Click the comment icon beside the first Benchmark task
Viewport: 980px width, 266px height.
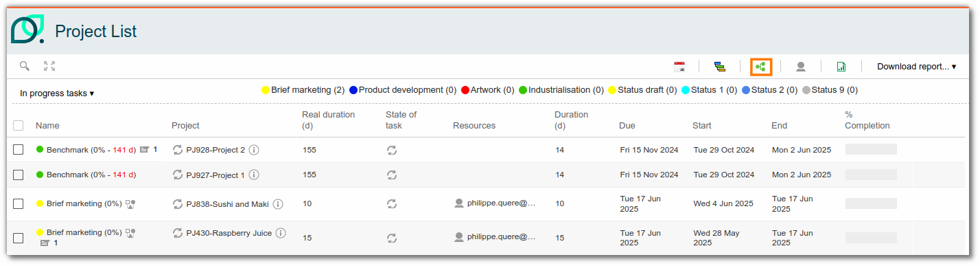click(x=144, y=149)
